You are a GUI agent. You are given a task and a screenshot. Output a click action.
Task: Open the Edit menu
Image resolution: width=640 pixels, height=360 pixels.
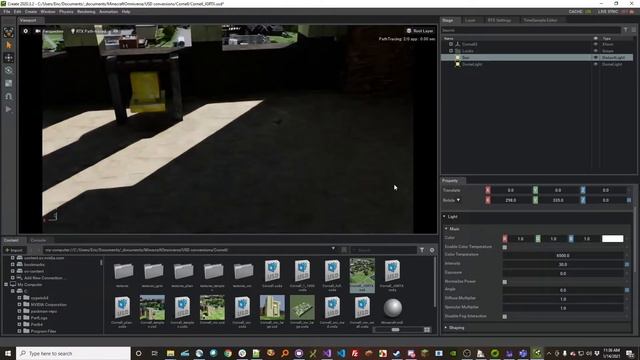click(x=18, y=12)
